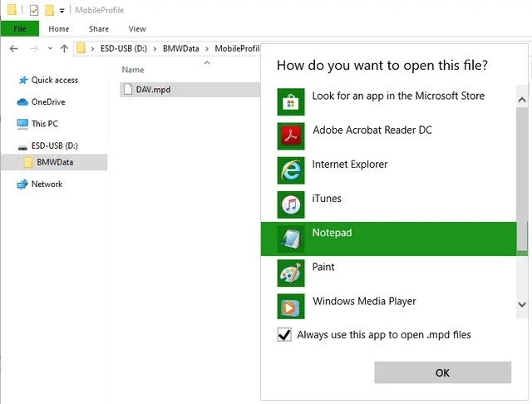The height and width of the screenshot is (404, 532).
Task: Select Notepad option
Action: (388, 239)
